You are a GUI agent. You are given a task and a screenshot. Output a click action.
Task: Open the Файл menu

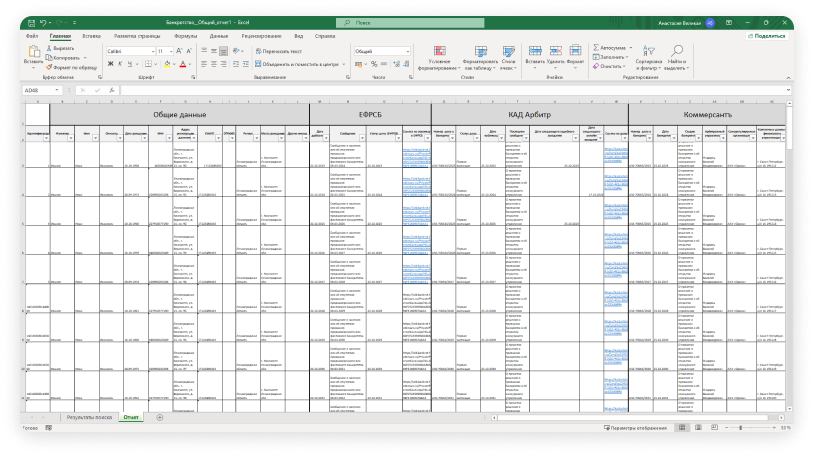(32, 36)
